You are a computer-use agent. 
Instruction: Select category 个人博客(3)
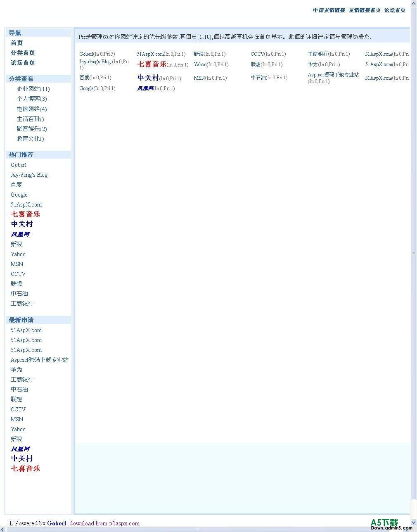coord(32,99)
